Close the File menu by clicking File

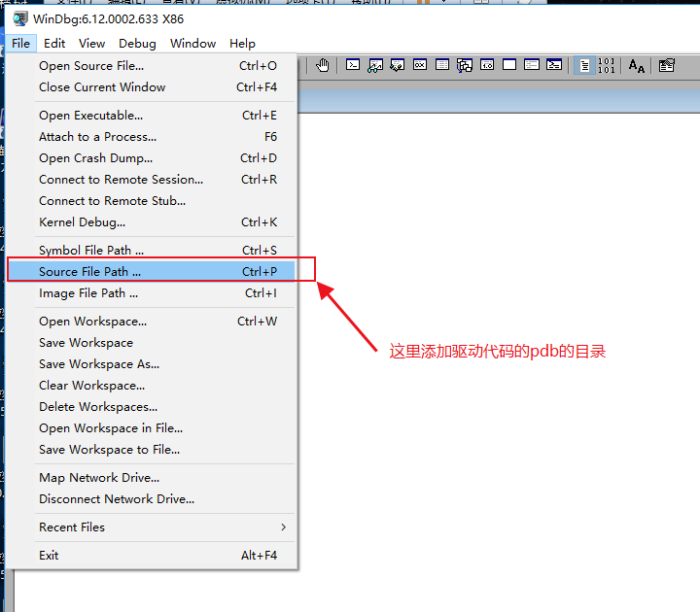pos(21,44)
